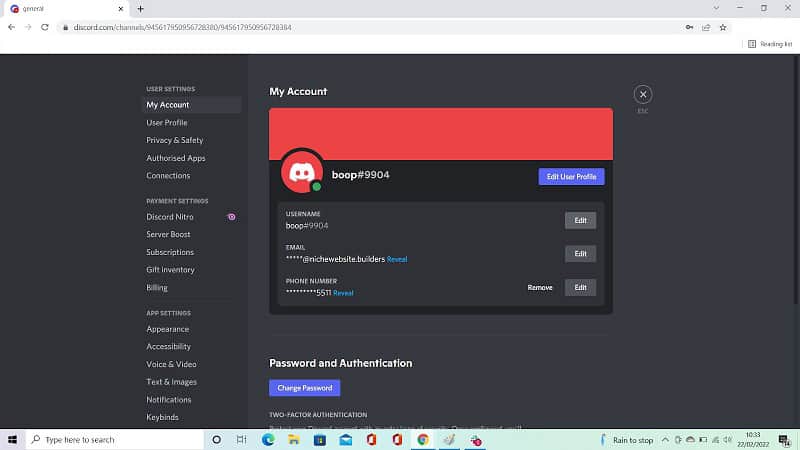800x450 pixels.
Task: Open saved passwords key icon
Action: [689, 28]
